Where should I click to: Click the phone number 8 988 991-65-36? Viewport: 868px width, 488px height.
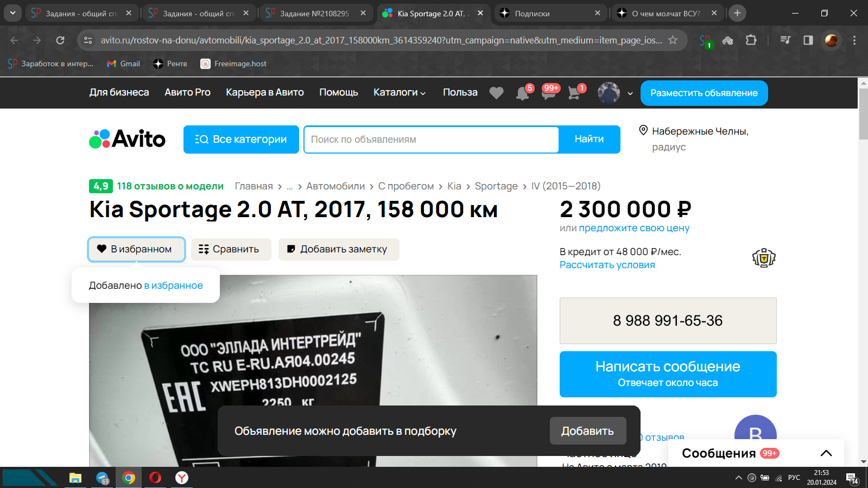668,321
